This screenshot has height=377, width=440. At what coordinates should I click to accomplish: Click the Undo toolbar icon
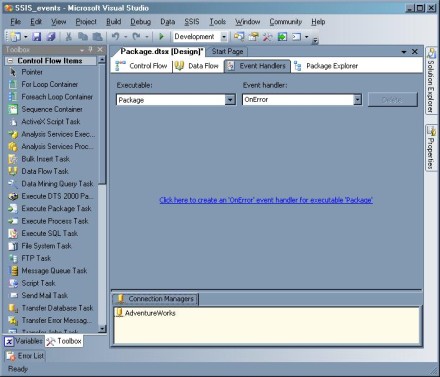pyautogui.click(x=115, y=36)
